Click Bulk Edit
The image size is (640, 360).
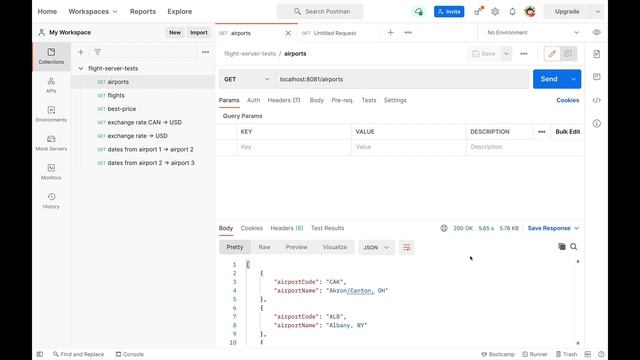567,132
